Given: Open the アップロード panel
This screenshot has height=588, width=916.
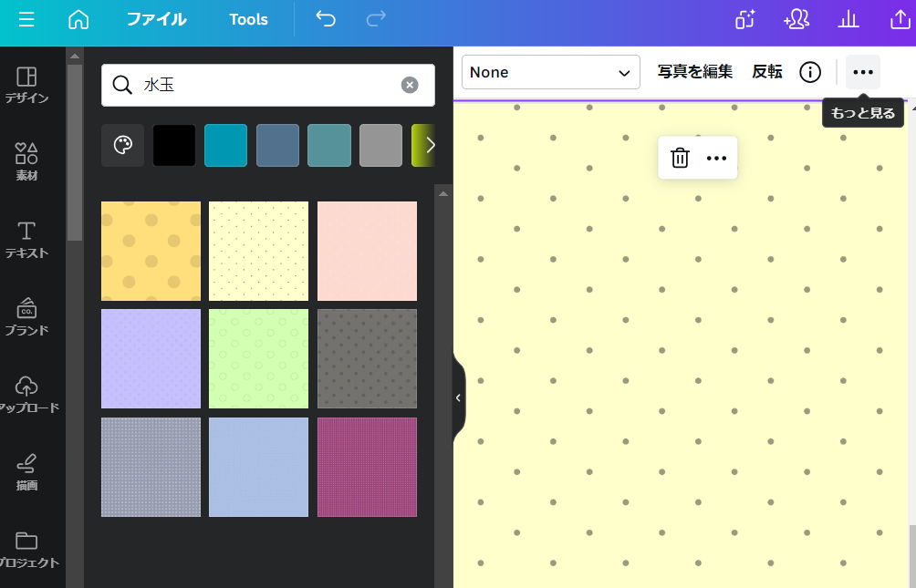Looking at the screenshot, I should pyautogui.click(x=26, y=395).
